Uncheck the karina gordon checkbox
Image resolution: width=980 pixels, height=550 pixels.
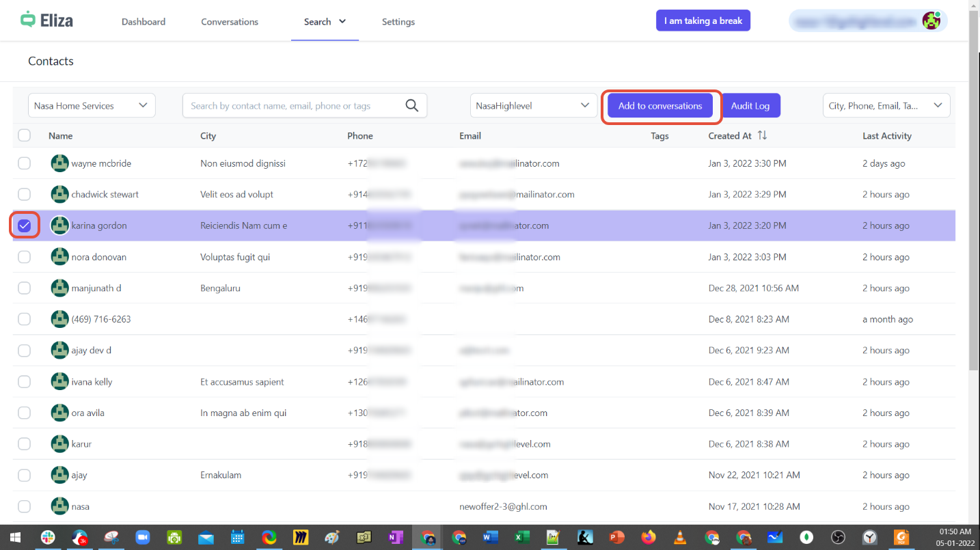[x=25, y=225]
